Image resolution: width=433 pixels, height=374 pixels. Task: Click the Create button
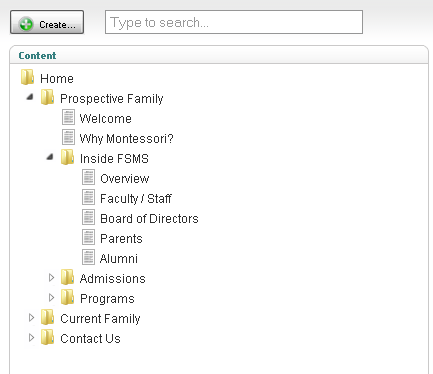click(47, 22)
